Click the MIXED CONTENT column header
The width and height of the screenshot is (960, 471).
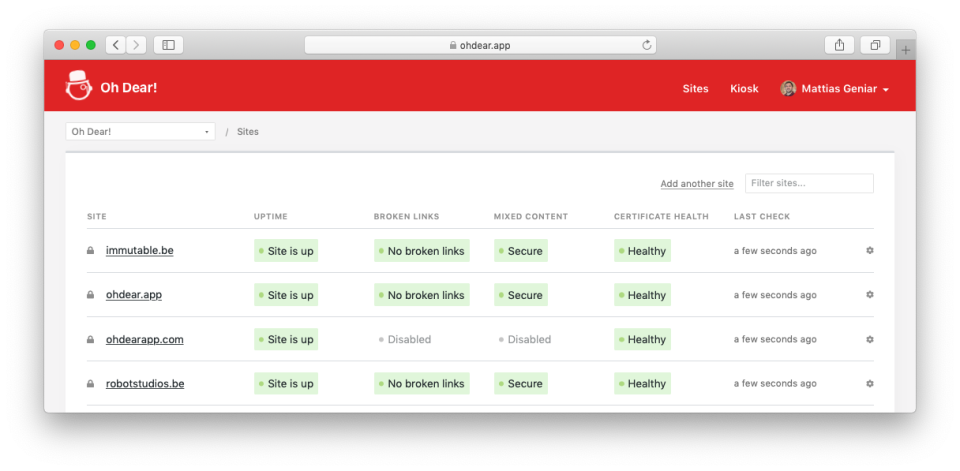coord(531,216)
